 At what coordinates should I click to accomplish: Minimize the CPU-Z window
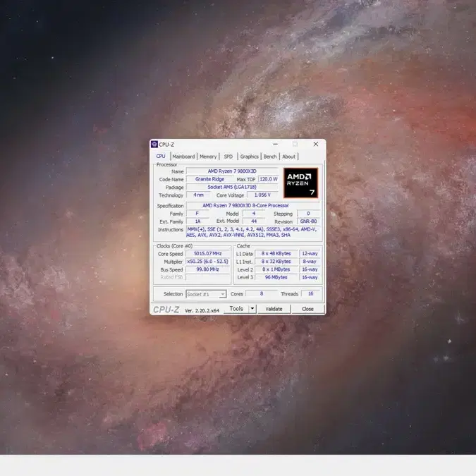[x=275, y=144]
